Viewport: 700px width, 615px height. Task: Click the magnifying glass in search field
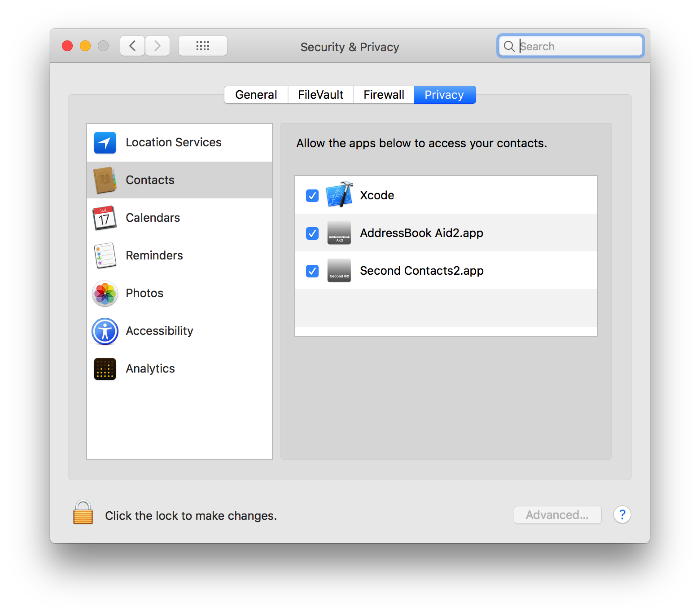[x=509, y=46]
